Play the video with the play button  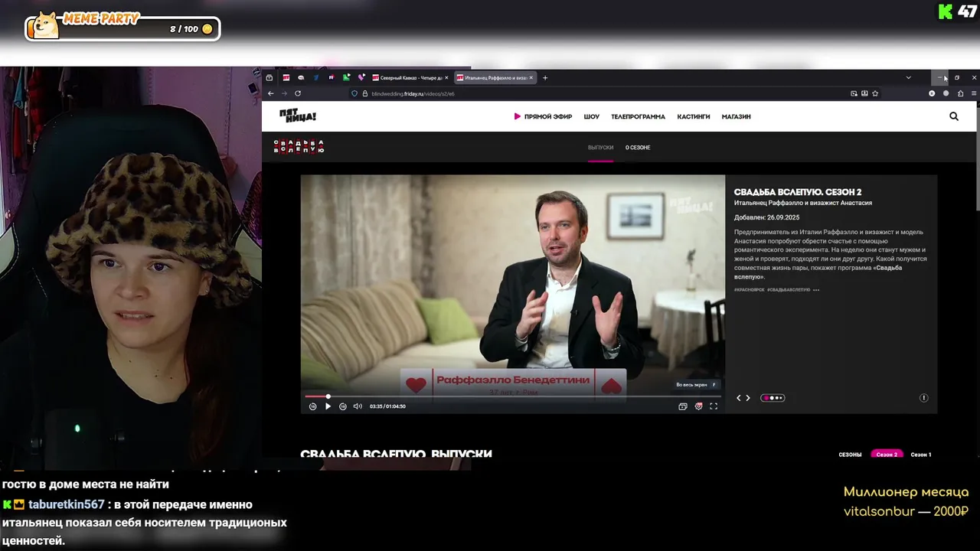click(328, 406)
